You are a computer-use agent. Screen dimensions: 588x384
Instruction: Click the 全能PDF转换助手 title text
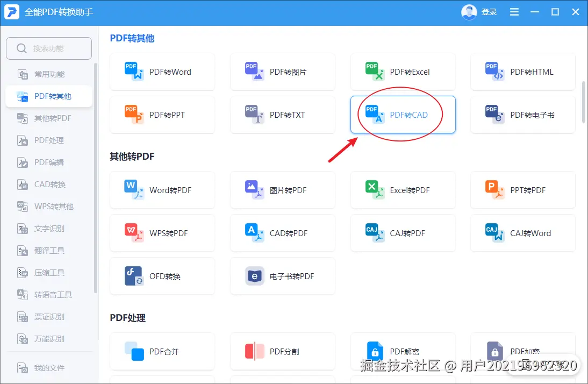click(59, 12)
